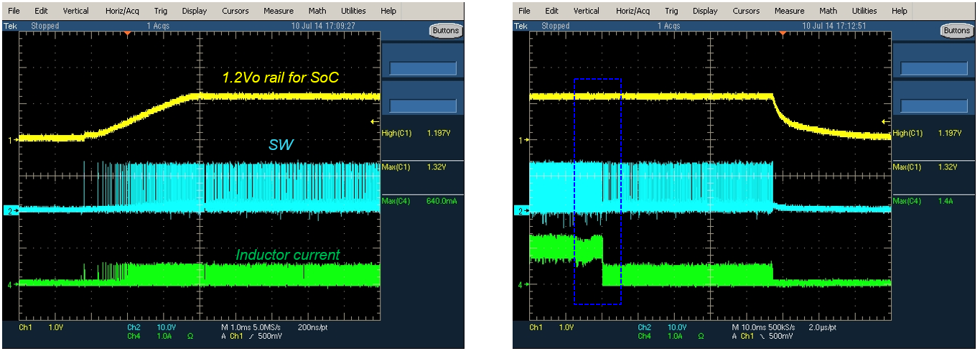Select channel 4 ground marker on left scope
This screenshot has height=351, width=980.
[x=12, y=285]
